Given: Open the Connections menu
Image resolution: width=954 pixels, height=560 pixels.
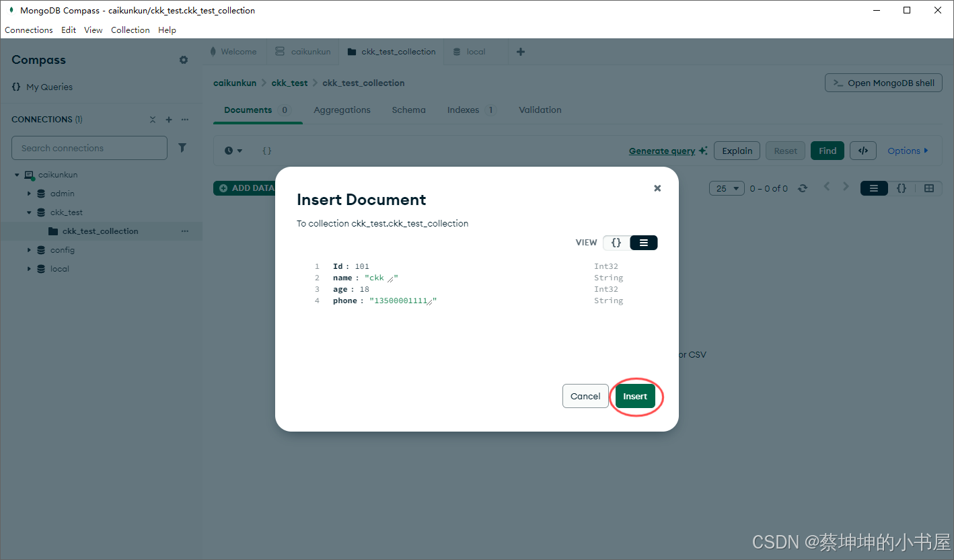Looking at the screenshot, I should [28, 30].
